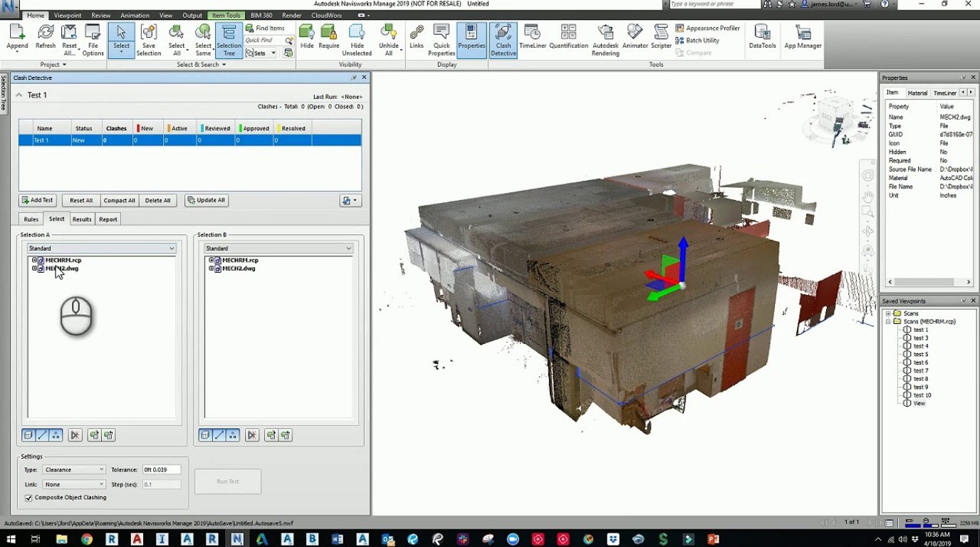Launch Autodesk Rendering
Viewport: 980px width, 547px height.
[x=605, y=40]
